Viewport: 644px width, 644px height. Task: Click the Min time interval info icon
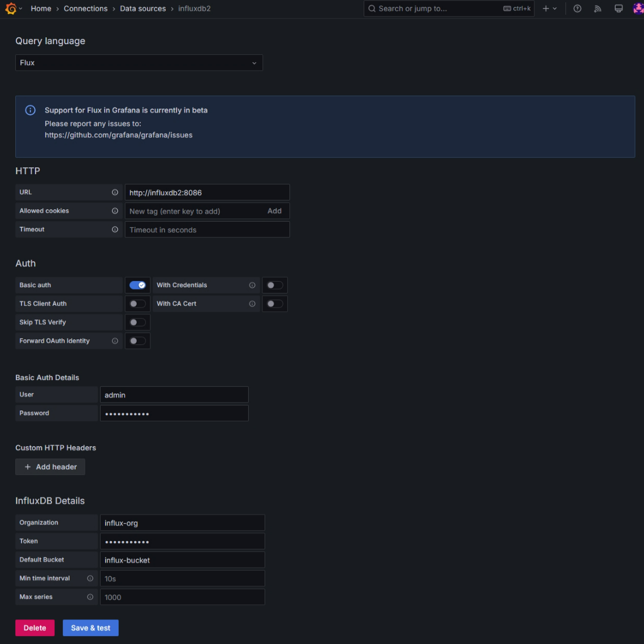coord(90,578)
